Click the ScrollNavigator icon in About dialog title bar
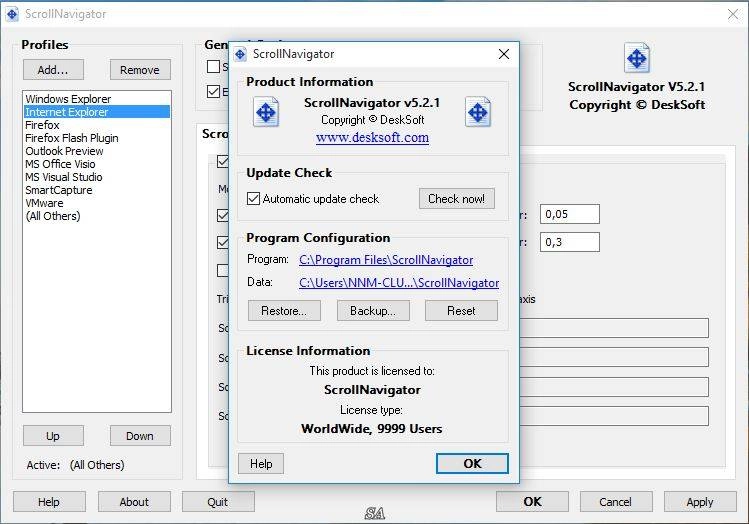Viewport: 749px width, 524px height. [x=240, y=54]
